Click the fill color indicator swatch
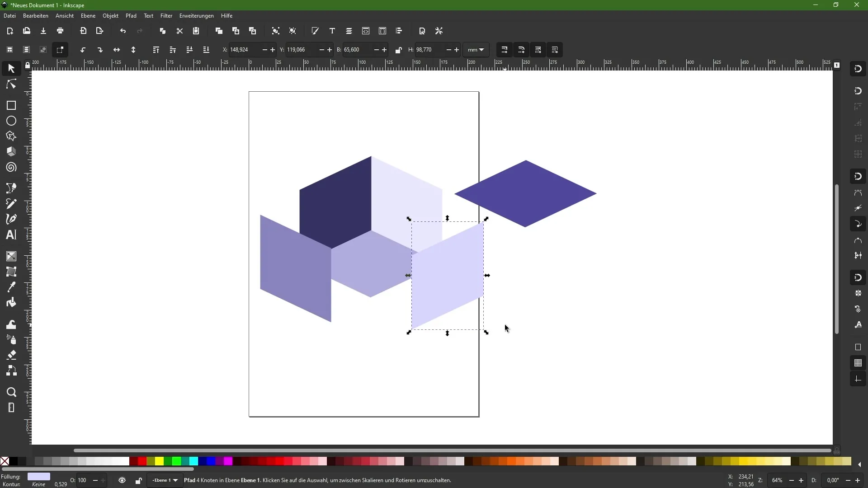 pos(39,477)
